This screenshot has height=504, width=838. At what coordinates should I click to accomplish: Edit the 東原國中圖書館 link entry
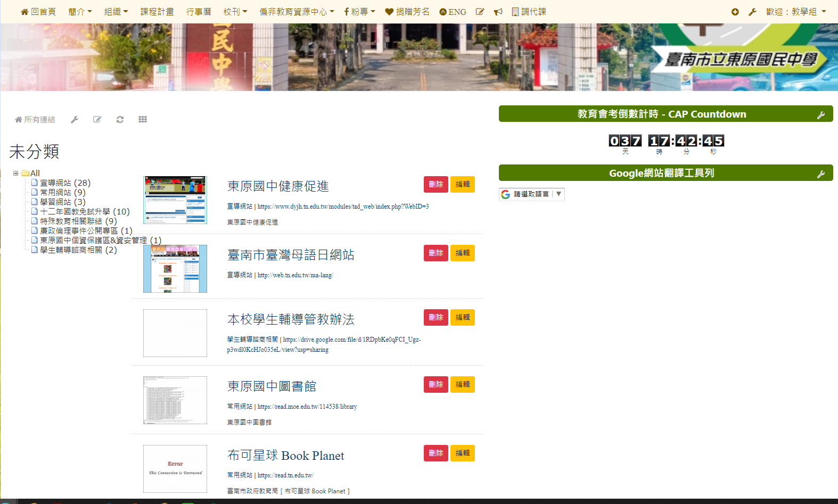click(462, 384)
